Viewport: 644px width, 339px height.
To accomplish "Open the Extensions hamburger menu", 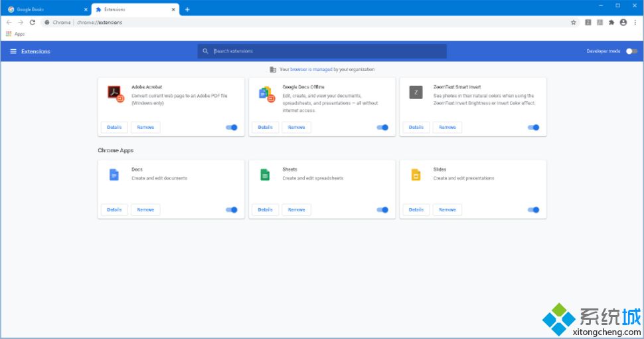I will click(13, 51).
